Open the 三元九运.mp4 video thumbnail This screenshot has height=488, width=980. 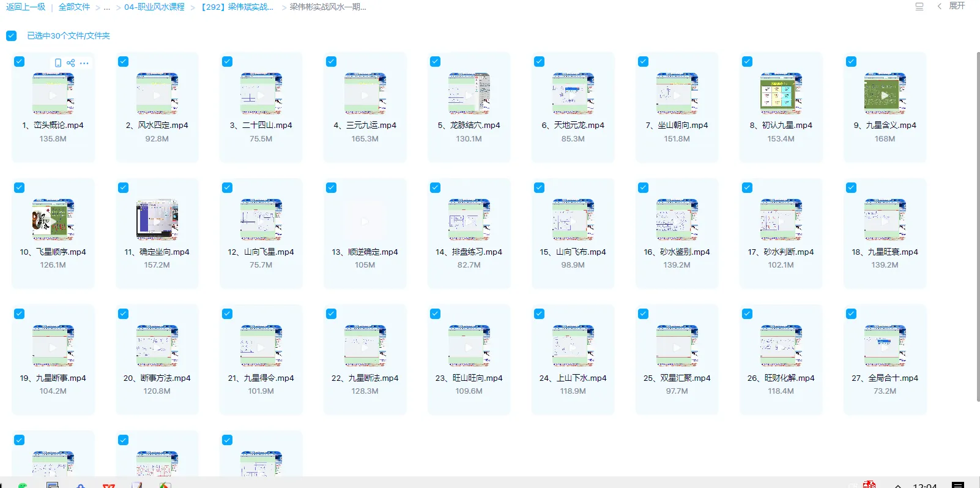coord(365,94)
